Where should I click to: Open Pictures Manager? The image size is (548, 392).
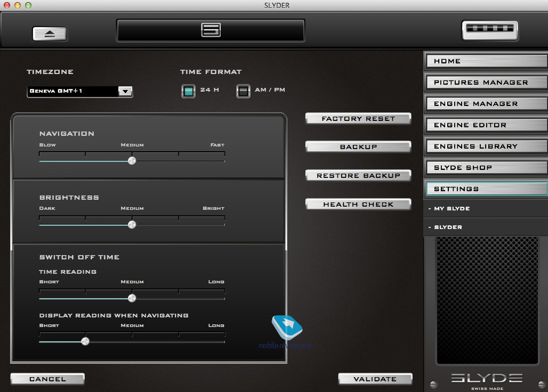coord(487,83)
